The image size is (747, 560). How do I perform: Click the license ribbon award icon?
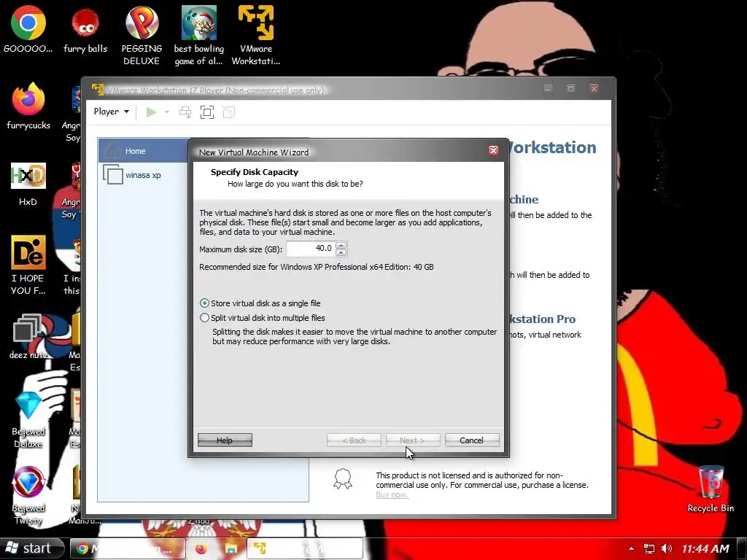pos(343,479)
